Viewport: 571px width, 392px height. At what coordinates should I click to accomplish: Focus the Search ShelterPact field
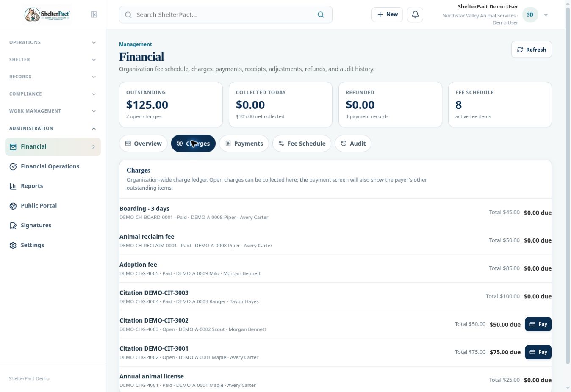click(x=226, y=14)
